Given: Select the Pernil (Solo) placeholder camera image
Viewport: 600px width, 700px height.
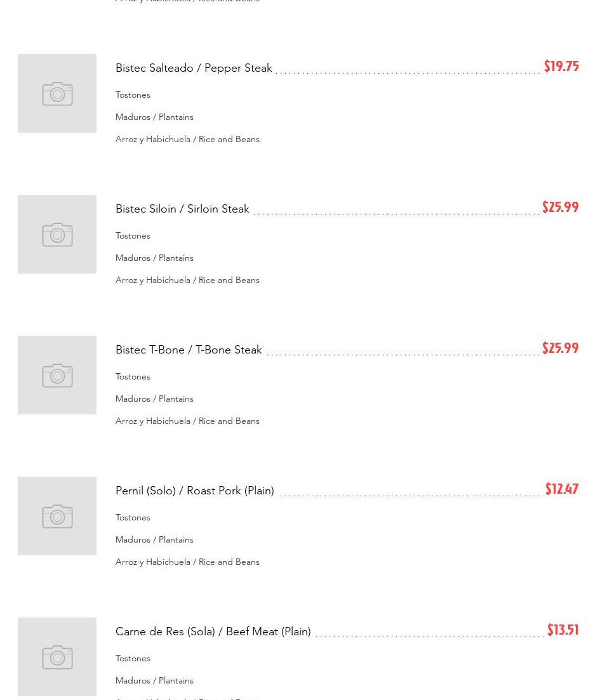Looking at the screenshot, I should pos(57,516).
